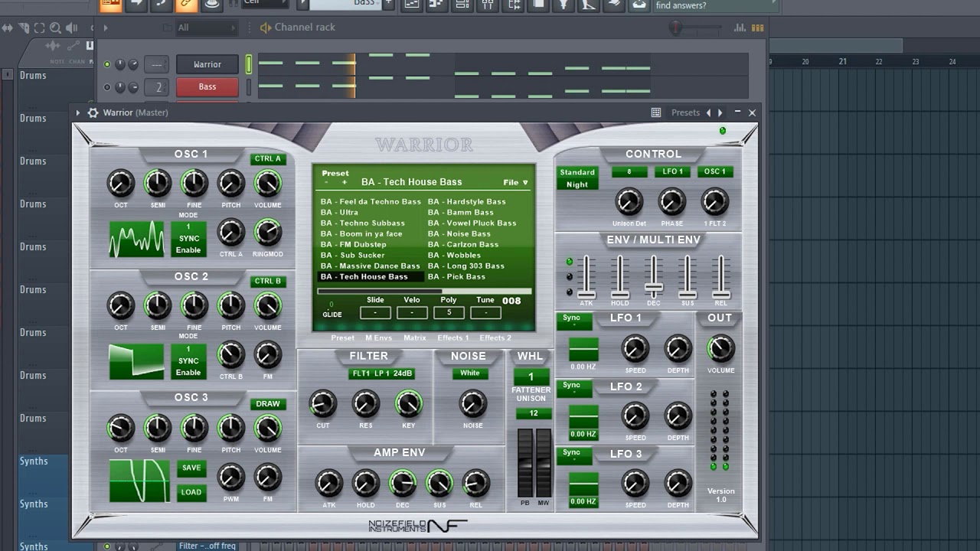
Task: Click OSC 2 sawtooth waveform display
Action: coord(137,361)
